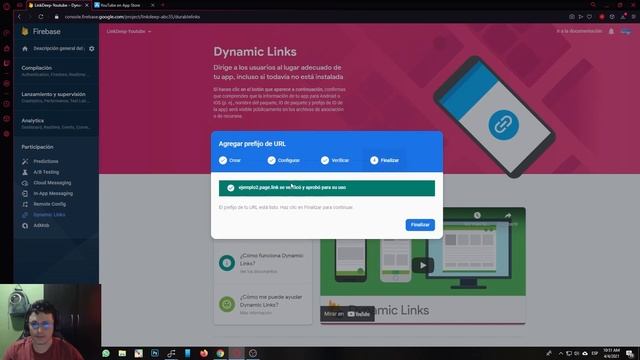Click the Finalizar button in the dialog
Screen dimensions: 640x360
(420, 225)
